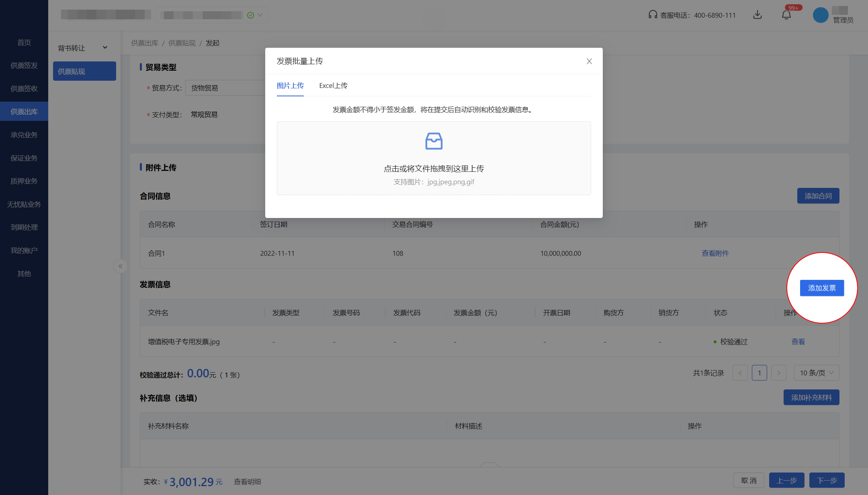The width and height of the screenshot is (868, 495).
Task: Click 查看 for 增值税电子专用发票.jpg
Action: click(x=798, y=342)
